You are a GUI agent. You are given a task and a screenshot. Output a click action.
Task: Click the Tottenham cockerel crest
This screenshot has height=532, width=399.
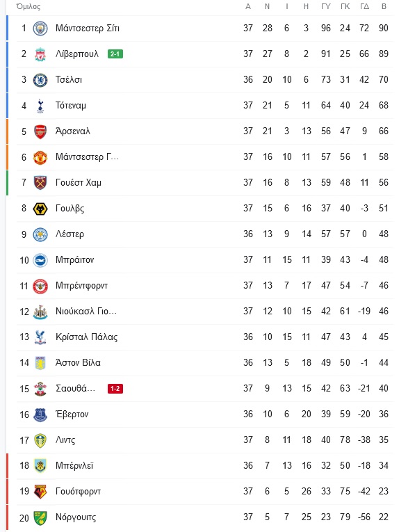click(x=40, y=106)
